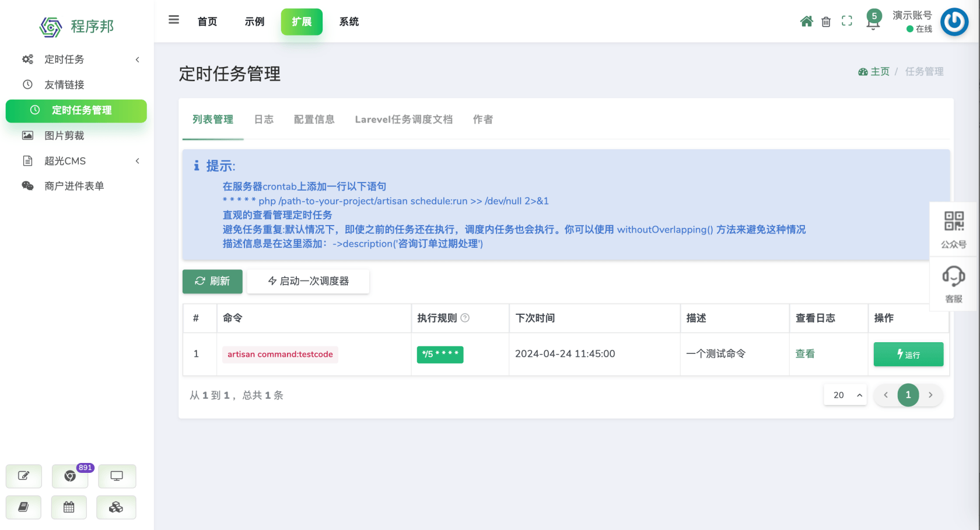
Task: Open 示例 in top navigation
Action: [254, 22]
